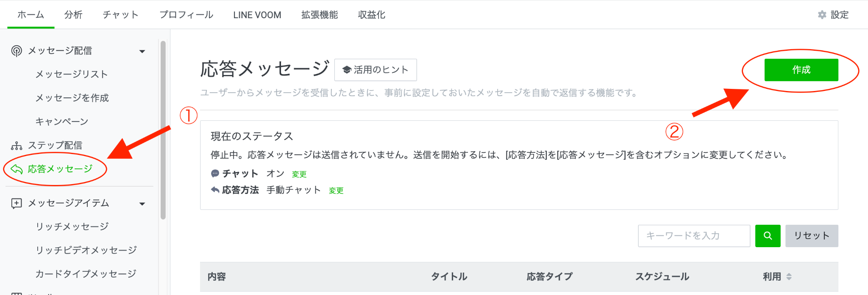868x295 pixels.
Task: Click the plus-box icon beside メッセージアイテム
Action: tap(17, 203)
